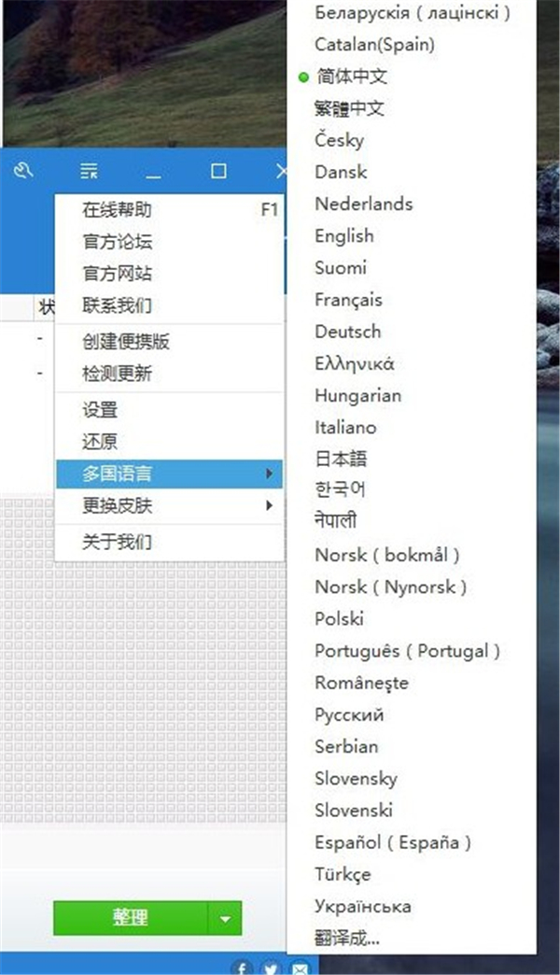
Task: Open dropdown arrow beside 整理 button
Action: [x=225, y=918]
